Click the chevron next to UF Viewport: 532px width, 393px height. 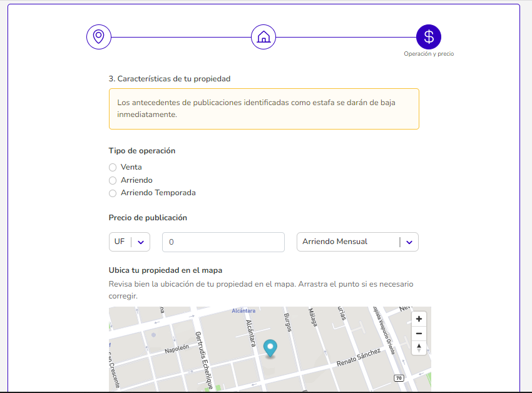(x=141, y=242)
